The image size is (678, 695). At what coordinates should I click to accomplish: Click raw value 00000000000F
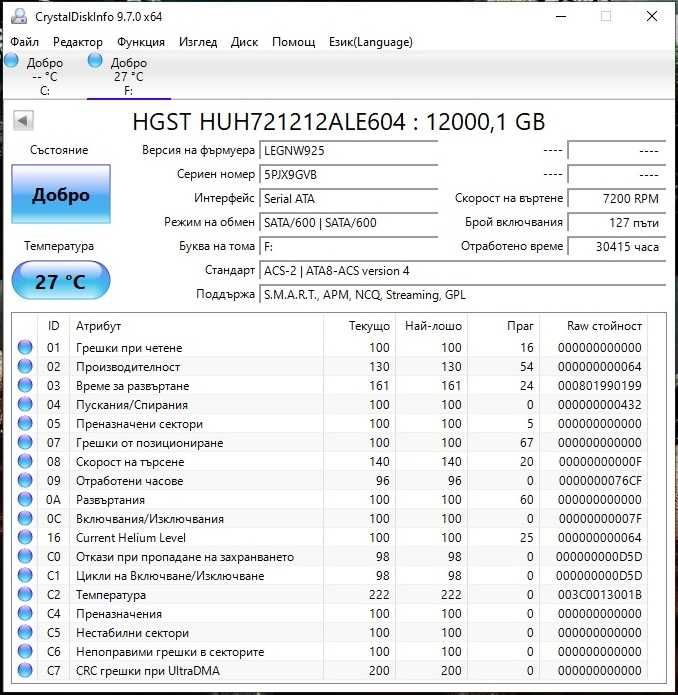coord(600,462)
